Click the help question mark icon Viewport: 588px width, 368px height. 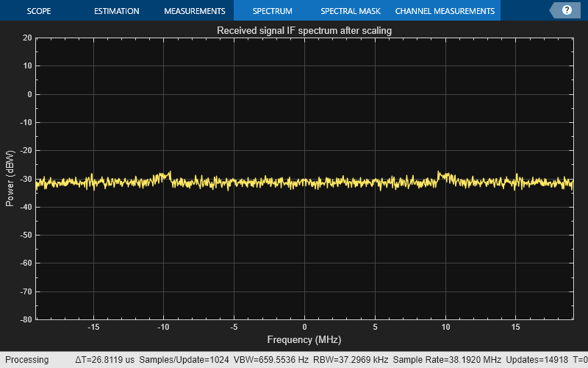click(567, 10)
